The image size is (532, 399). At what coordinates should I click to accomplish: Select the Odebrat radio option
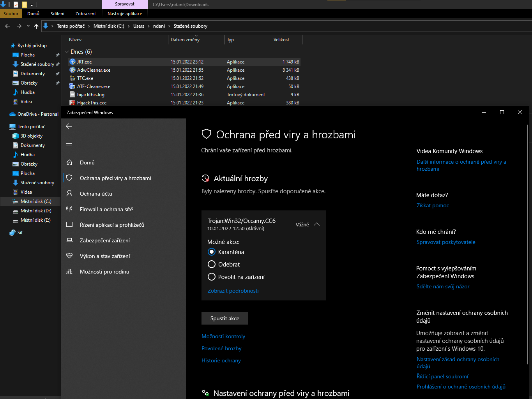point(212,265)
